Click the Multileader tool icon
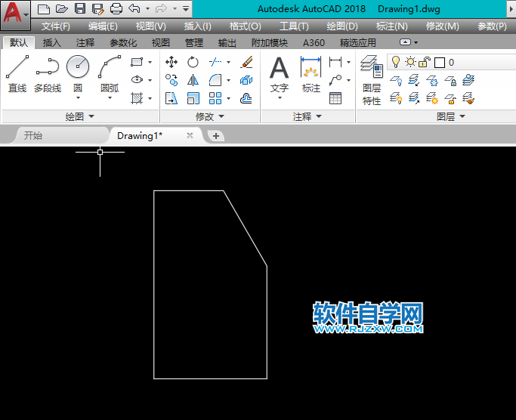 [335, 80]
